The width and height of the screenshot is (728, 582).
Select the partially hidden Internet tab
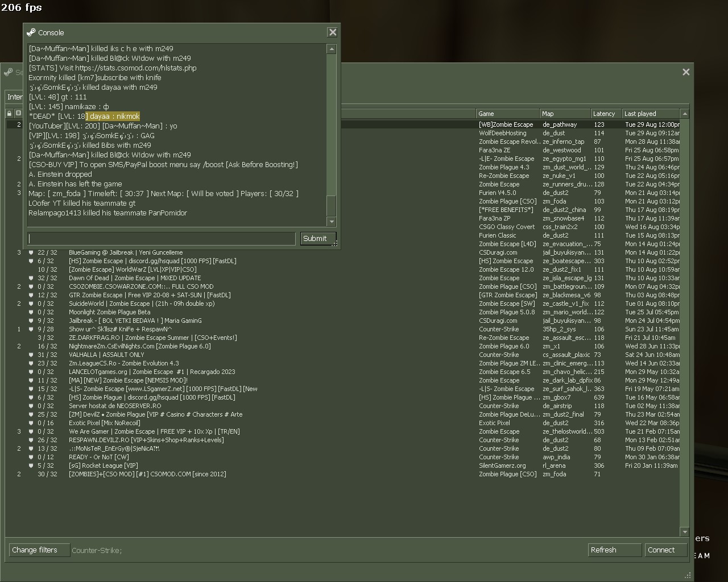tap(14, 97)
